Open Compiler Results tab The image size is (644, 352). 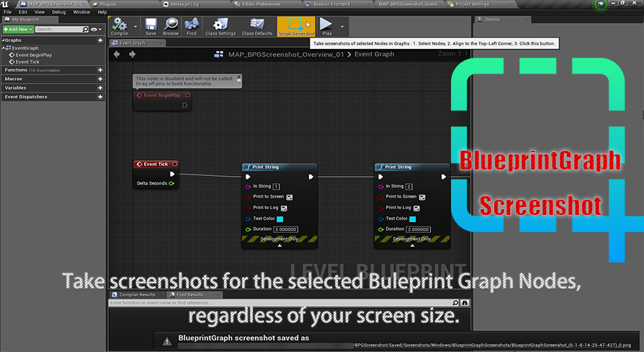[137, 294]
